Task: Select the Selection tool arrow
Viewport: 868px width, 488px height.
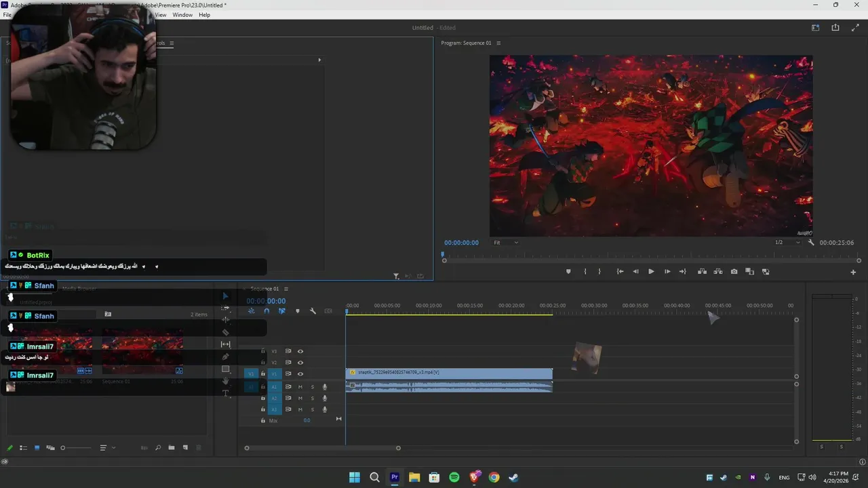Action: point(226,296)
